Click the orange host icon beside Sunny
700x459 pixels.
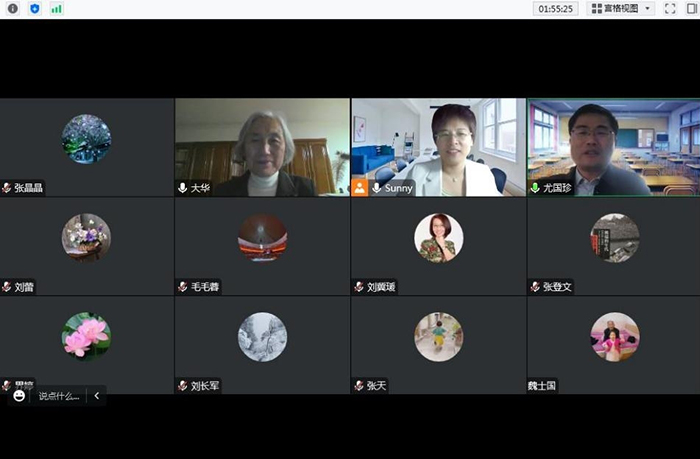pos(360,187)
